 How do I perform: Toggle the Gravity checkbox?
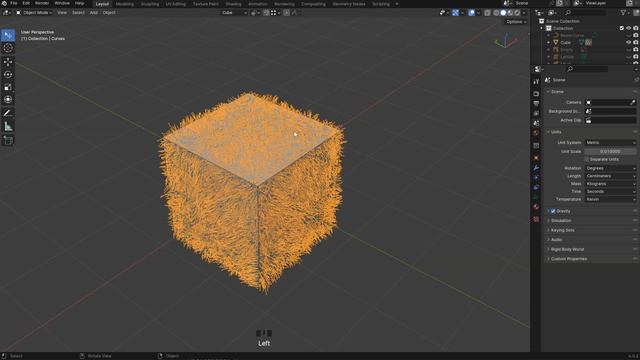pos(553,211)
